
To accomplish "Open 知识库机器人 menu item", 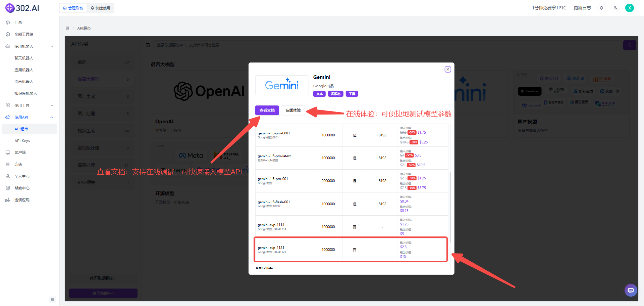I will [x=26, y=93].
